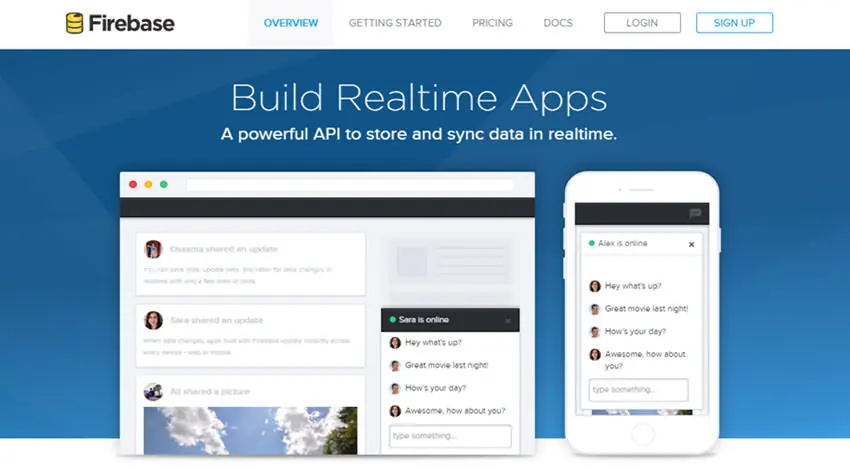Click 'Ali shared a picture' text
850x470 pixels.
coord(210,391)
